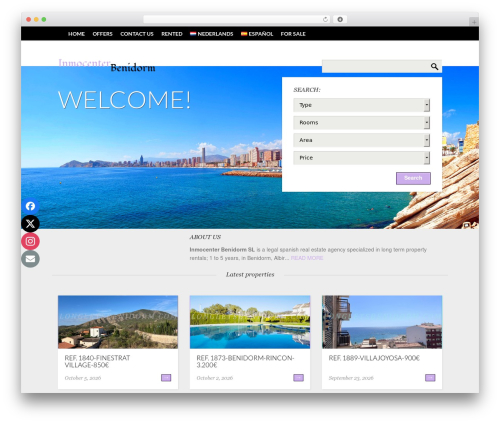Open CONTACT US menu item
The height and width of the screenshot is (423, 500).
click(x=137, y=34)
